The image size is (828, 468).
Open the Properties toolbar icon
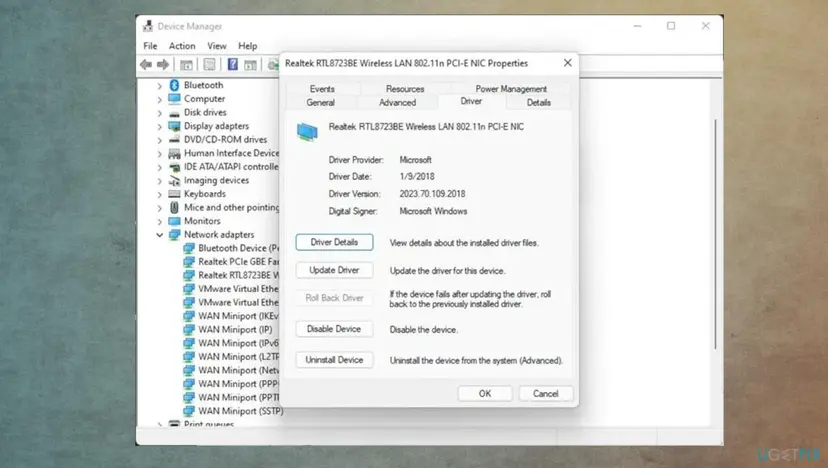(x=210, y=64)
